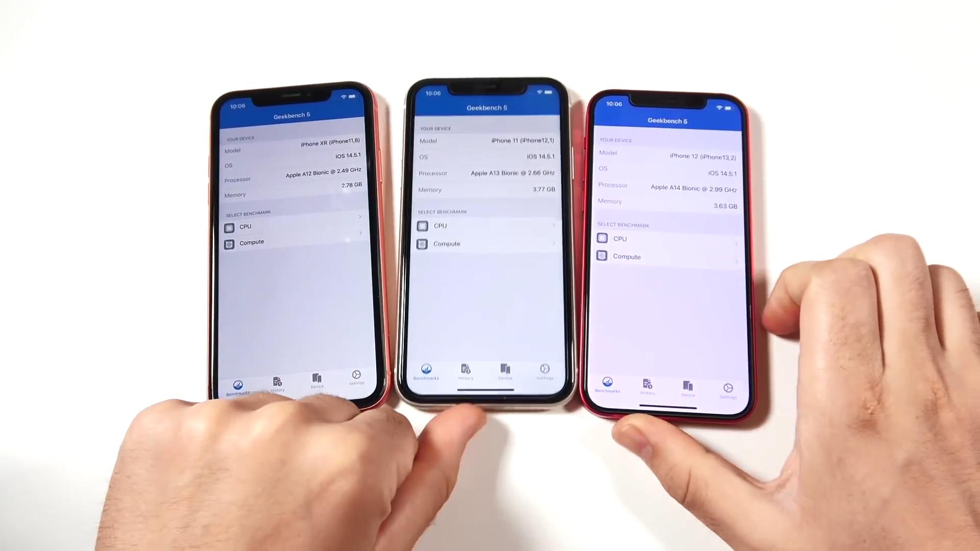Select Device tab on iPhone 11
Image resolution: width=980 pixels, height=551 pixels.
(505, 371)
